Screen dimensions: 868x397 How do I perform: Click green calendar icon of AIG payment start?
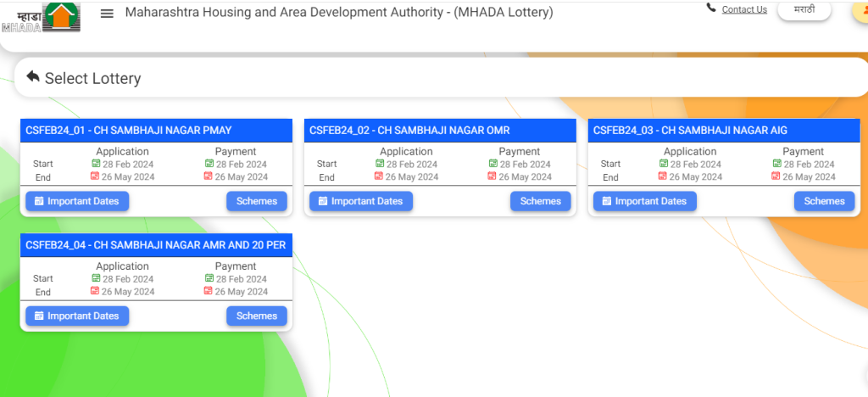coord(776,164)
